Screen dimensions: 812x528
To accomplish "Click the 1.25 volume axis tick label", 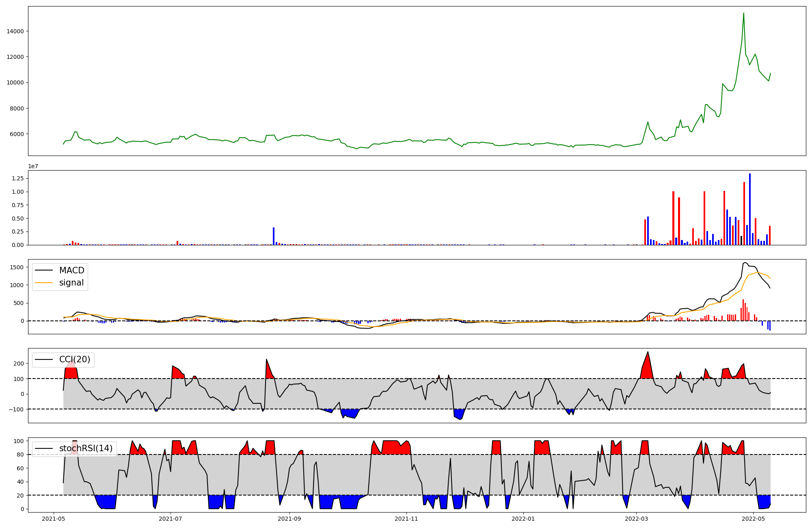I will (x=18, y=178).
